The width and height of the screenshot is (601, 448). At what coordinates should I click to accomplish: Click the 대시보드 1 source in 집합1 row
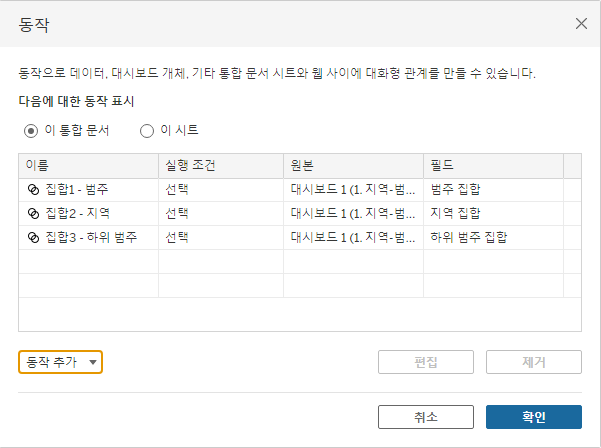pyautogui.click(x=353, y=190)
